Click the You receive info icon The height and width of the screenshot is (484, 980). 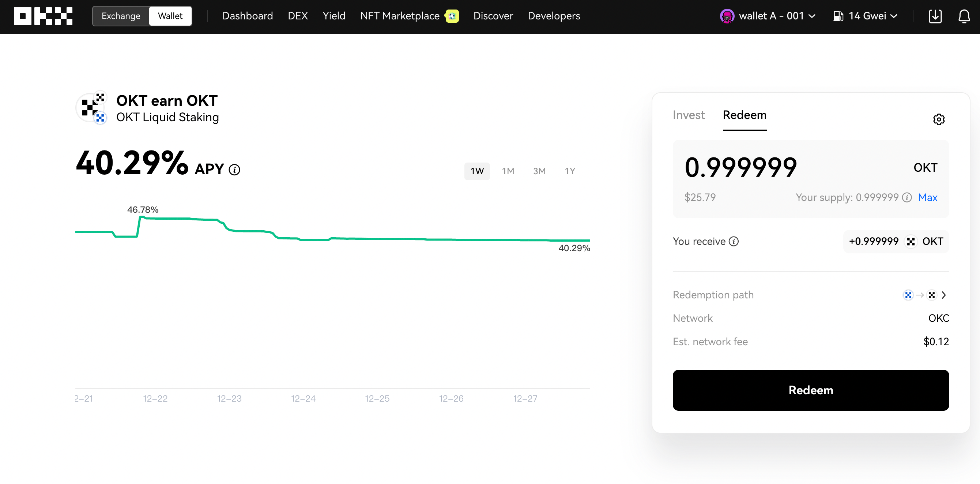point(734,241)
